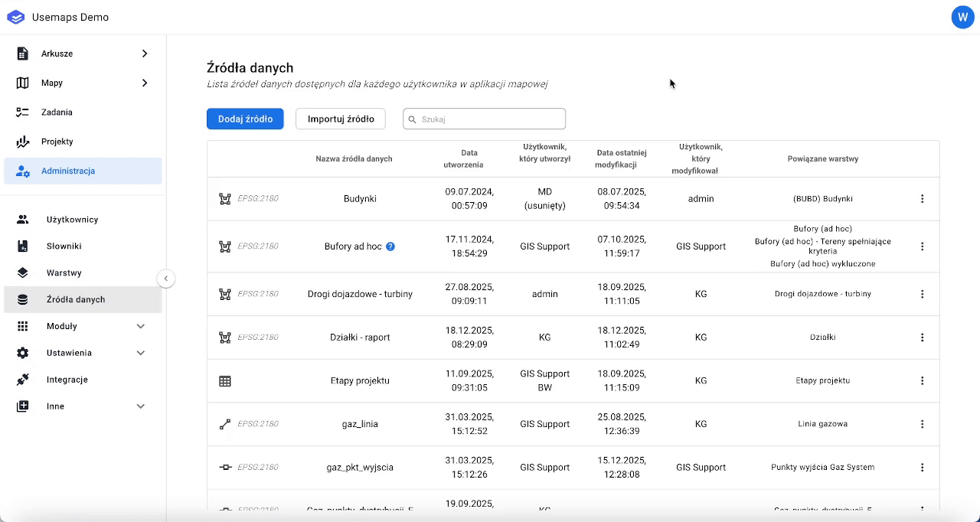Expand the Moduły dropdown section
Screen dimensions: 980x522
point(141,326)
